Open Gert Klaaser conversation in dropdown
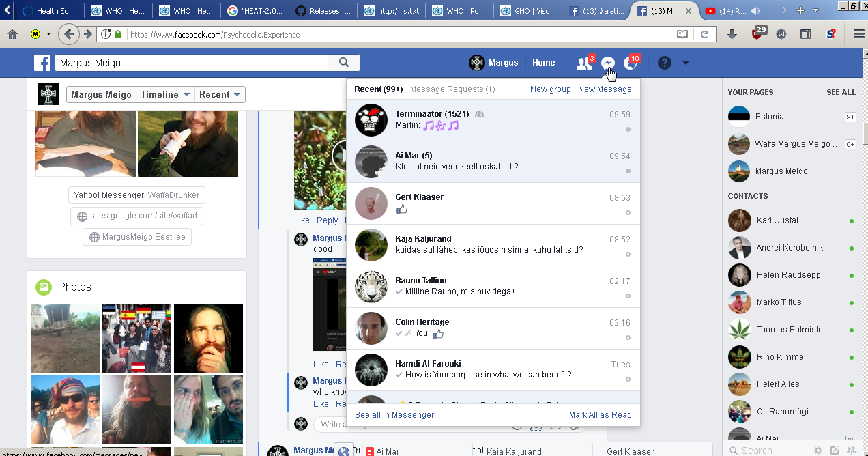The image size is (868, 456). [x=493, y=203]
